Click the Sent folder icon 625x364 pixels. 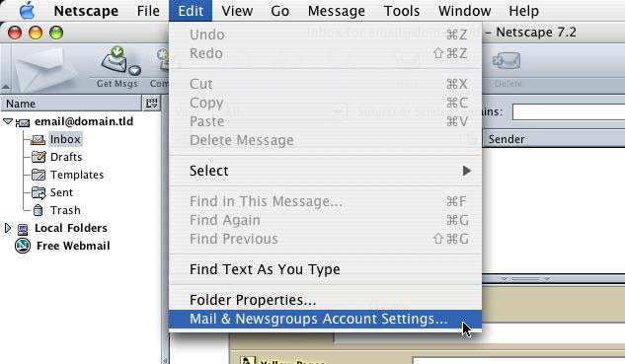coord(39,192)
